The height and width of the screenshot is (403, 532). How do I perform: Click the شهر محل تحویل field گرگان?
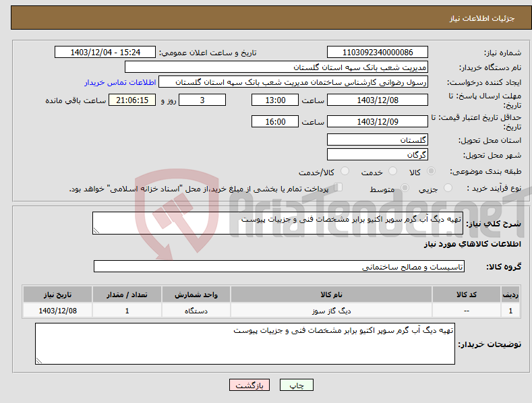point(378,155)
